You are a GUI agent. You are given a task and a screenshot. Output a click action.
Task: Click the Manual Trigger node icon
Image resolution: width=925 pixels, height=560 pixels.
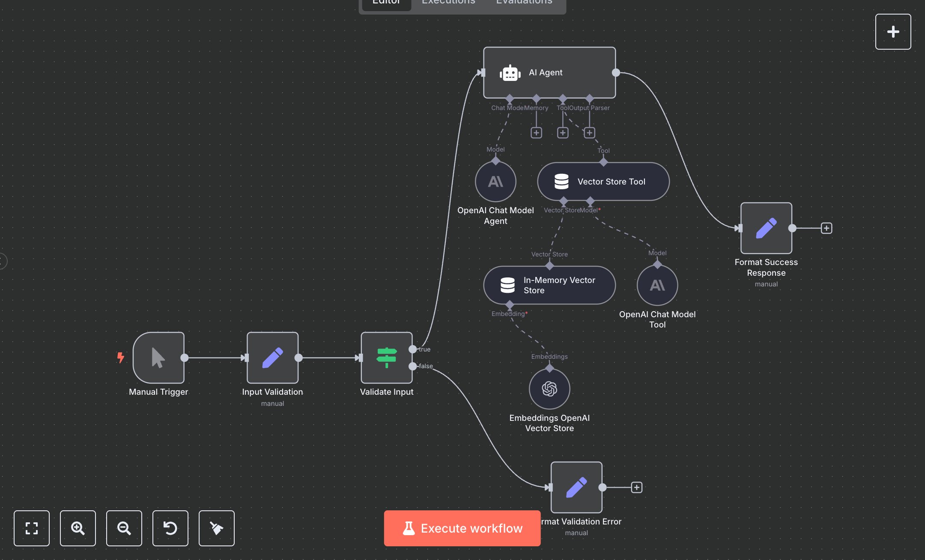pos(158,357)
